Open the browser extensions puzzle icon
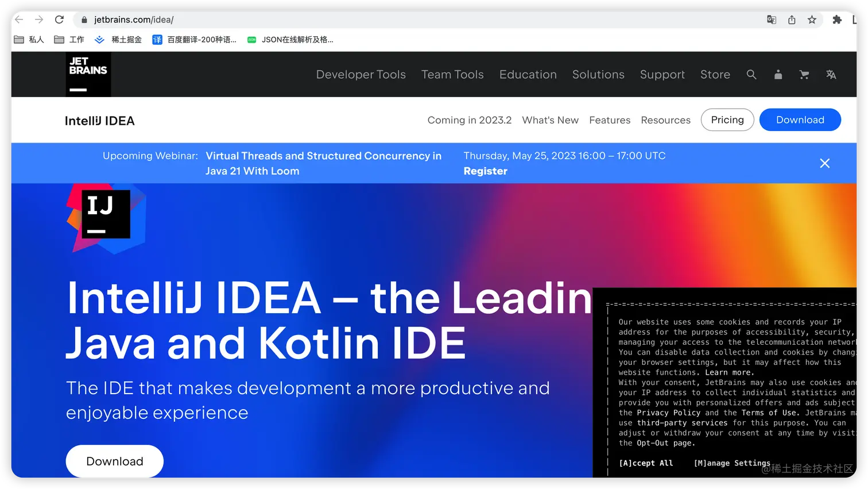868x489 pixels. [x=837, y=20]
